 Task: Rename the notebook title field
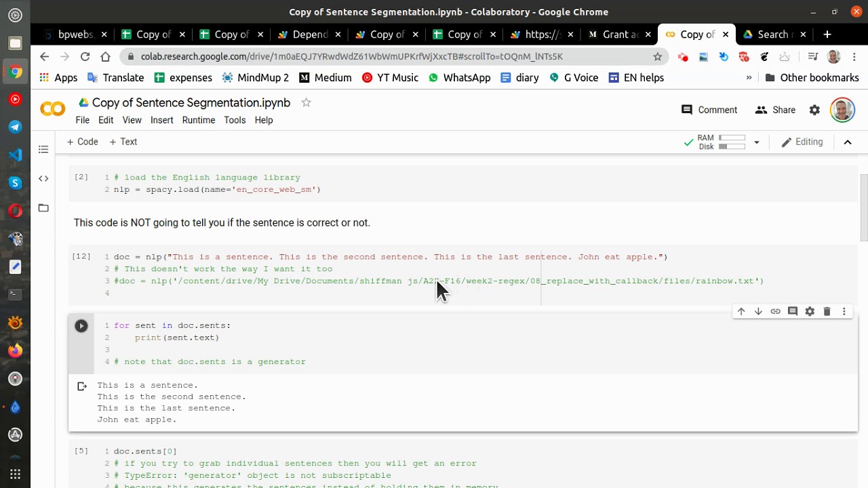tap(191, 102)
